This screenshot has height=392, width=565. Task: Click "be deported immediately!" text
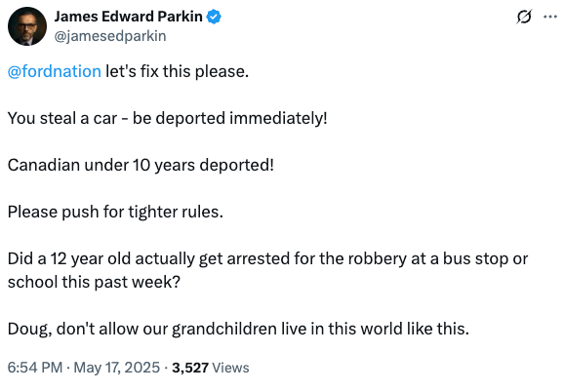[230, 118]
